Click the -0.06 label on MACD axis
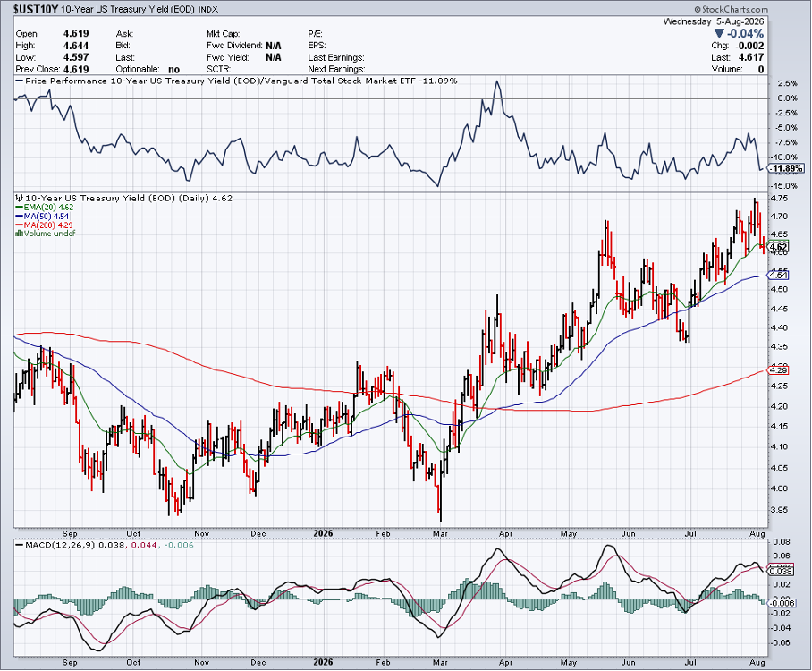 pos(780,643)
